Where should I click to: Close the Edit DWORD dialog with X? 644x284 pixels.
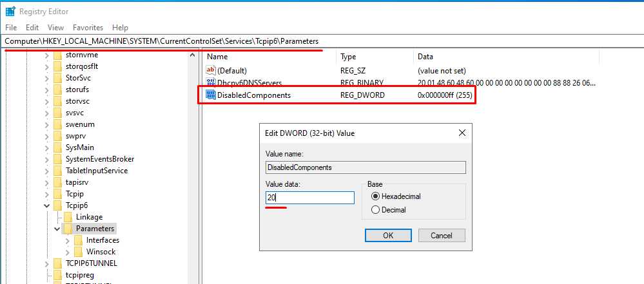(x=462, y=133)
